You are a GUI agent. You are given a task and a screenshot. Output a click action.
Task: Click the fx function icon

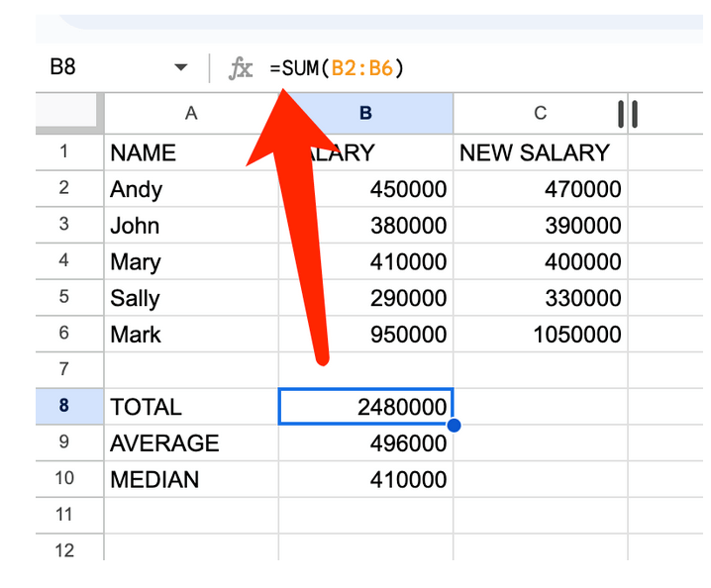tap(241, 67)
